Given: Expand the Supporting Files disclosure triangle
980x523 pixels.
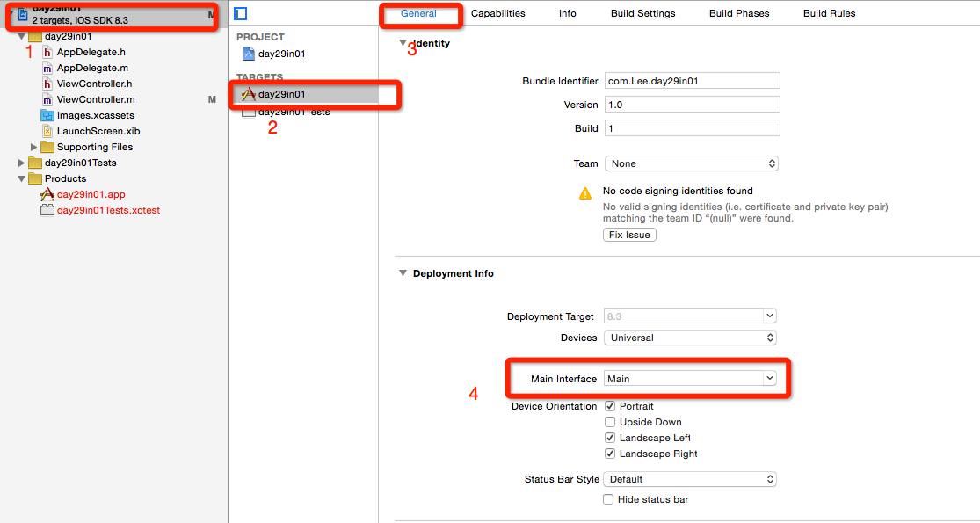Looking at the screenshot, I should [x=33, y=147].
